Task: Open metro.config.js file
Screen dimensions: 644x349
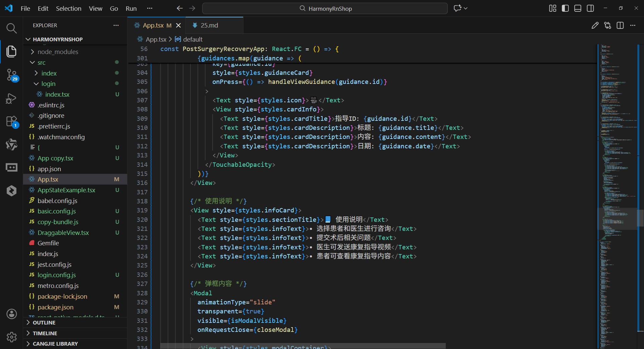Action: click(75, 286)
